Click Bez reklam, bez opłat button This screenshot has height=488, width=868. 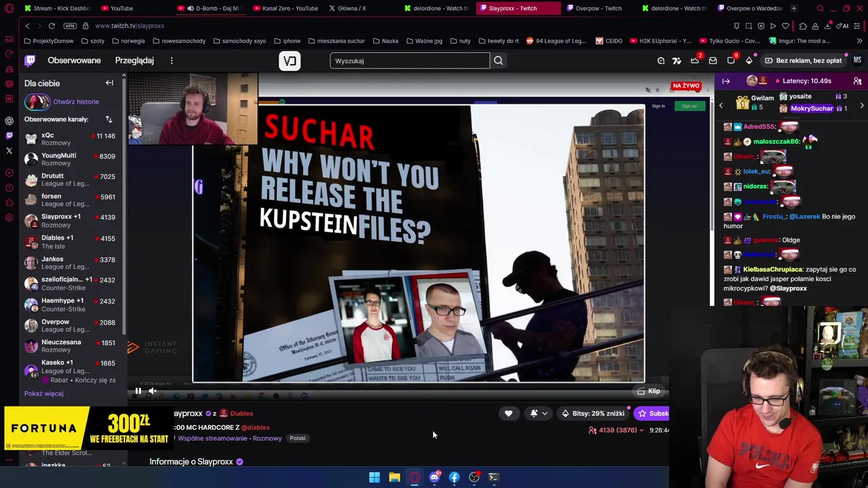803,60
